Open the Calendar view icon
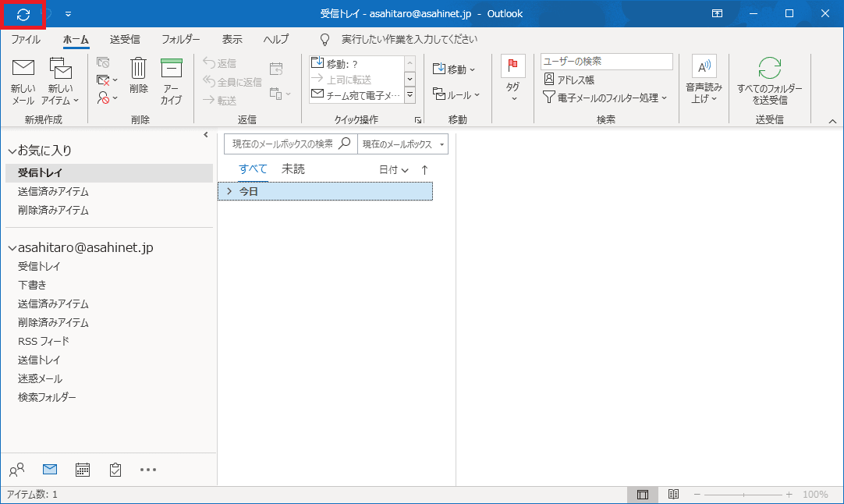Screen dimensions: 844x504 [x=83, y=470]
